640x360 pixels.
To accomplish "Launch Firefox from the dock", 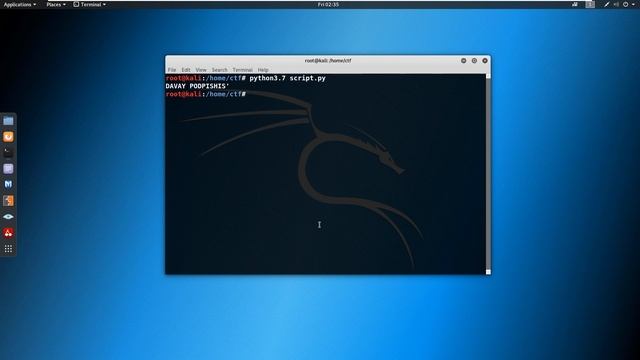I will click(x=8, y=136).
